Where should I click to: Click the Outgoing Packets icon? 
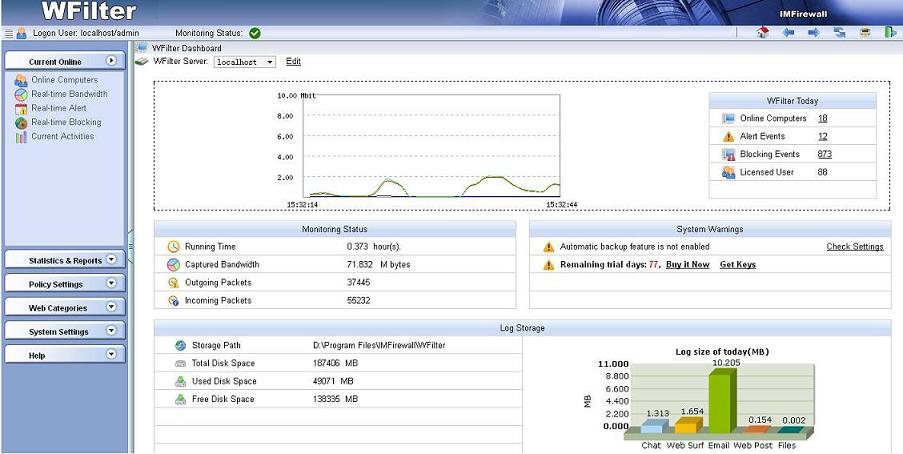click(x=173, y=283)
